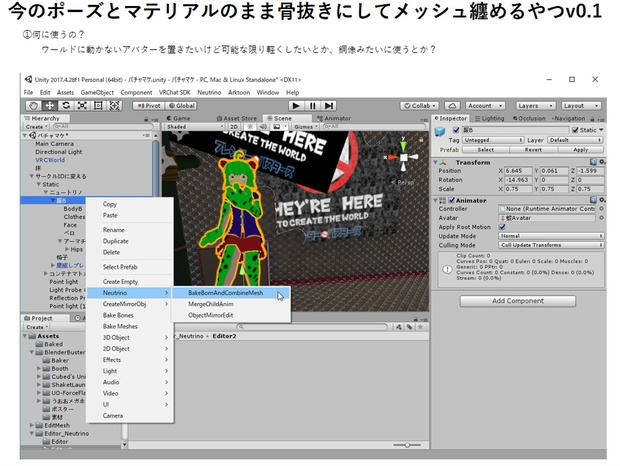Edit the Rotation X field
The image size is (620, 466).
click(518, 180)
